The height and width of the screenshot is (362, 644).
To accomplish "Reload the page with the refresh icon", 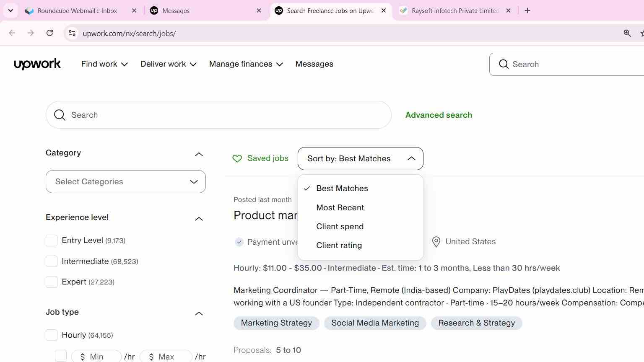I will point(49,33).
